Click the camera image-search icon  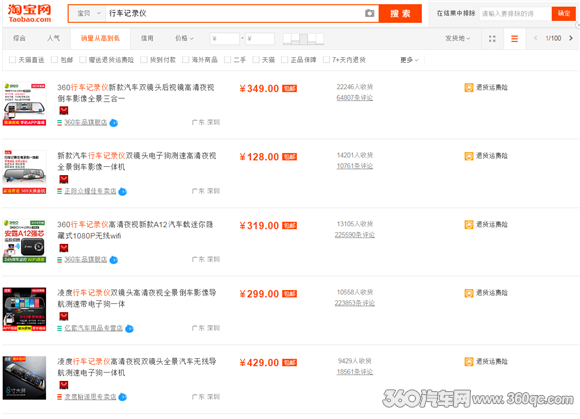(369, 14)
